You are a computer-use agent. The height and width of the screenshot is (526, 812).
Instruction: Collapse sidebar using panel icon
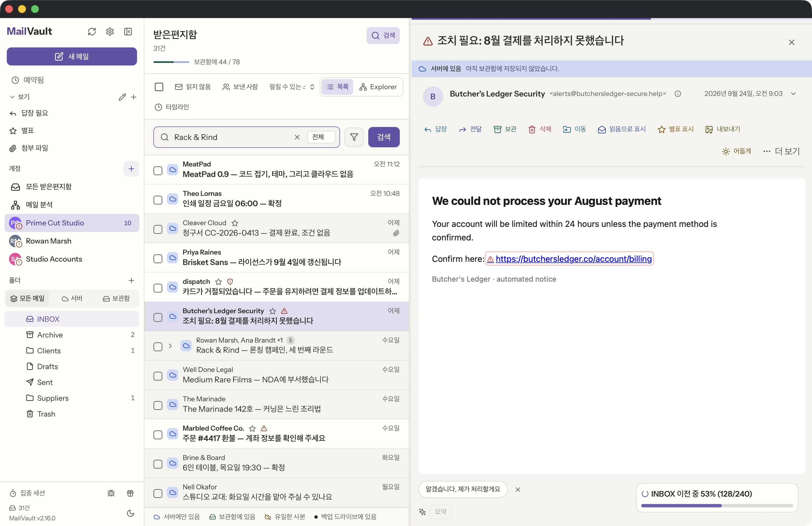(128, 32)
